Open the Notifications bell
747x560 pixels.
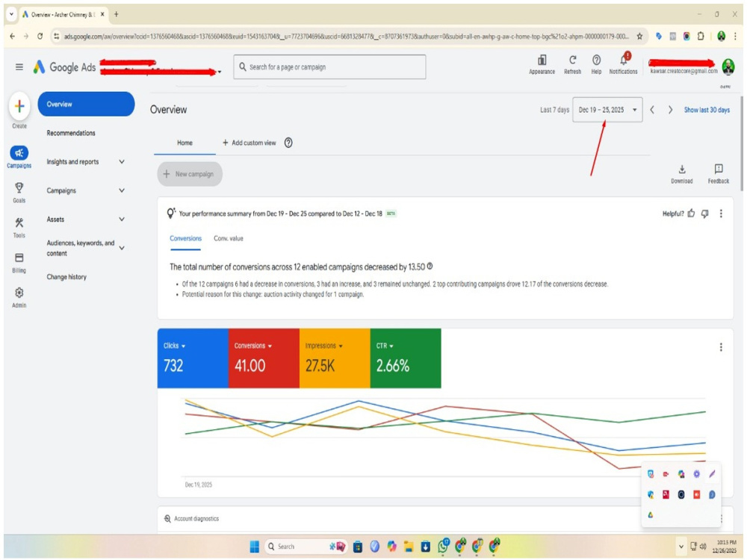coord(623,64)
